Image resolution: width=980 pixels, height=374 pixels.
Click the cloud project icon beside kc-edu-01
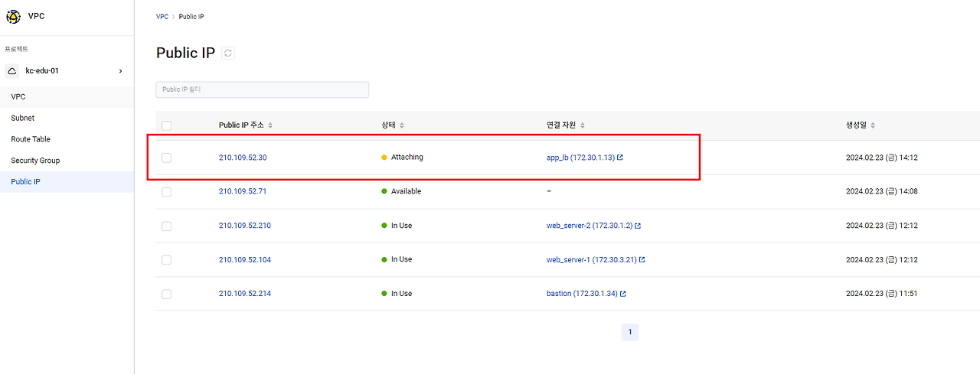pyautogui.click(x=12, y=71)
